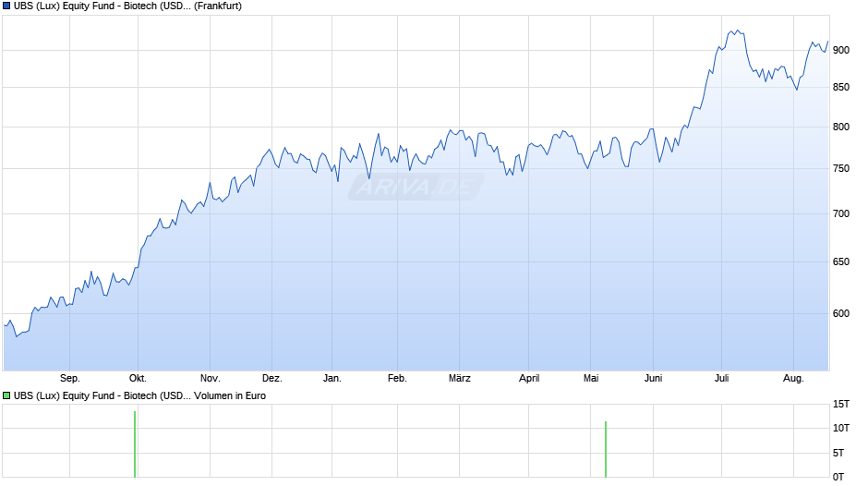Click the 'Jan.' month label
Image resolution: width=868 pixels, height=486 pixels.
[x=332, y=379]
